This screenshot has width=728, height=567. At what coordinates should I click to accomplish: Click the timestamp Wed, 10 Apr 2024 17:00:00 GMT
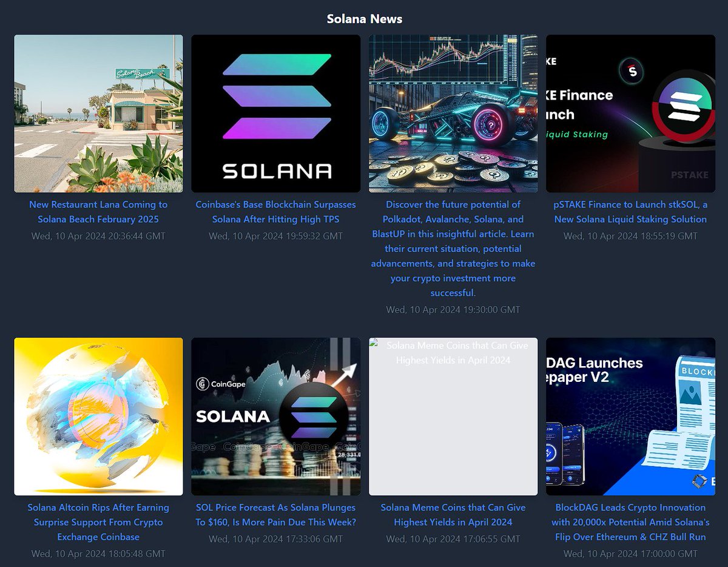click(x=631, y=554)
